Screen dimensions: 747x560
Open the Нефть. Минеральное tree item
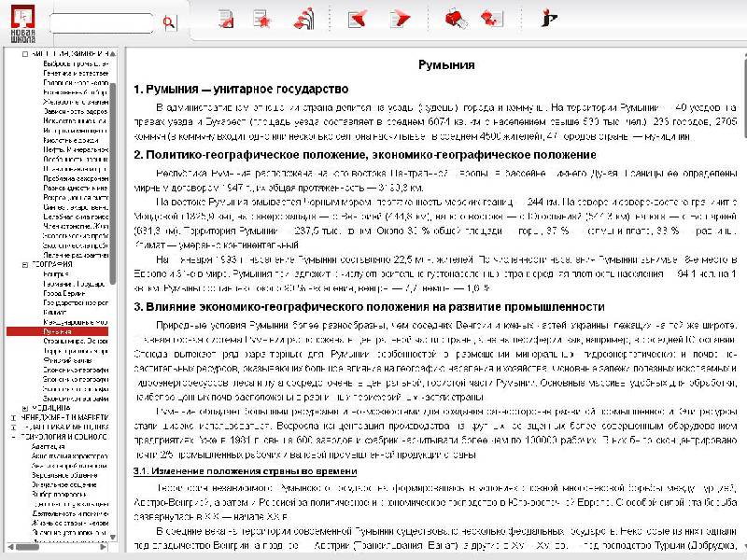click(76, 149)
